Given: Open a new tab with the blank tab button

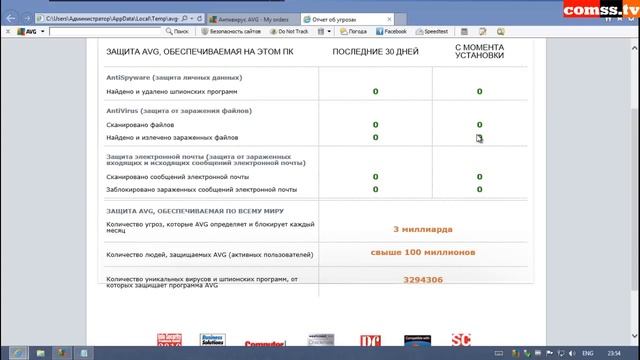Looking at the screenshot, I should click(x=400, y=20).
